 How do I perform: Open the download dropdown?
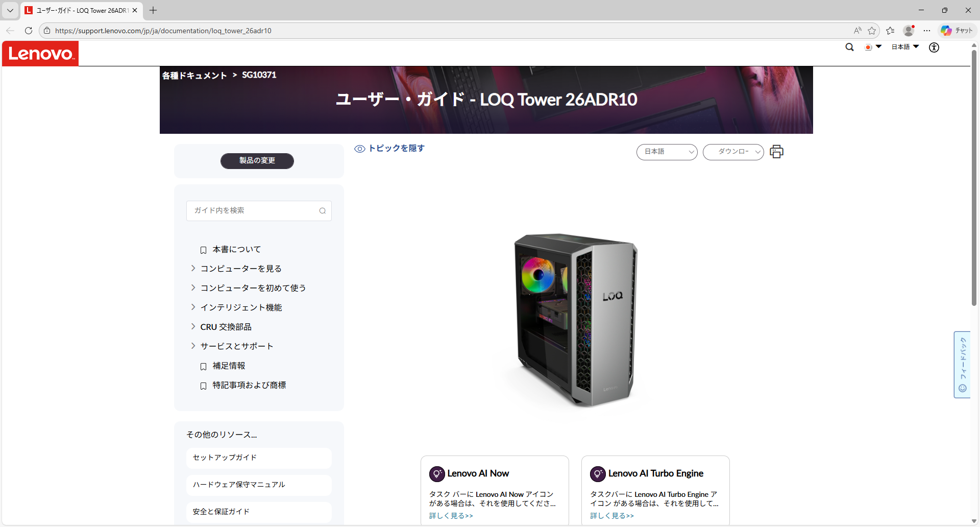(x=733, y=152)
